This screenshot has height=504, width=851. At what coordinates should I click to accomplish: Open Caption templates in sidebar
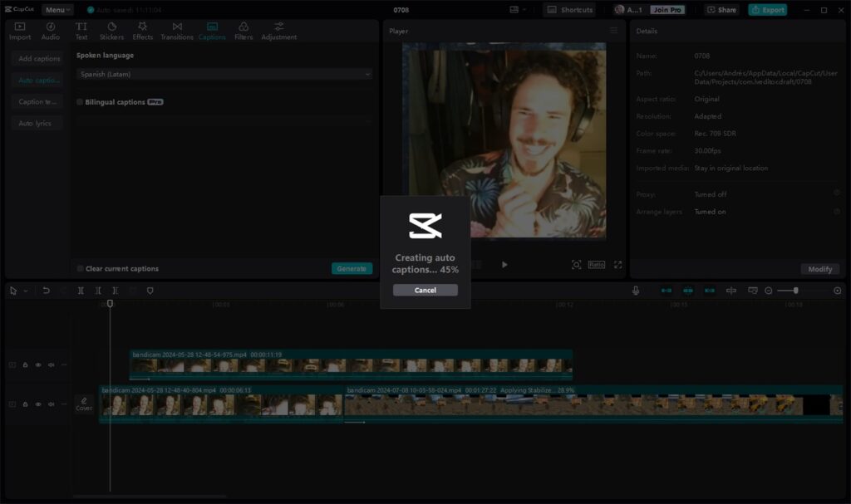tap(38, 102)
